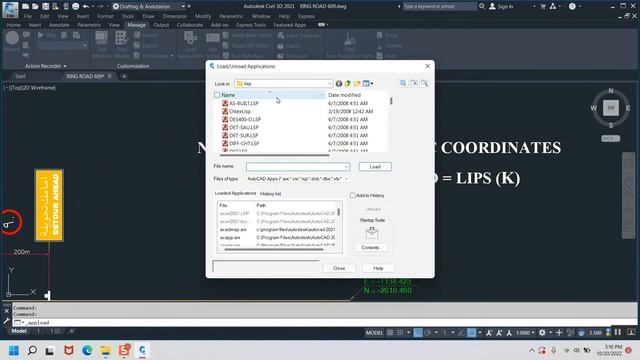The image size is (640, 360).
Task: Click the command line input
Action: (x=324, y=322)
